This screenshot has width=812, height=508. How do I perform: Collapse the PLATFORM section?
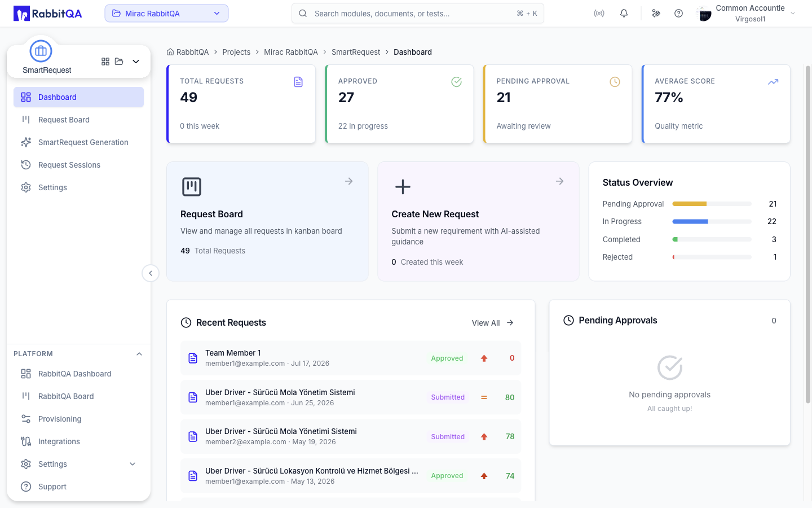point(139,354)
